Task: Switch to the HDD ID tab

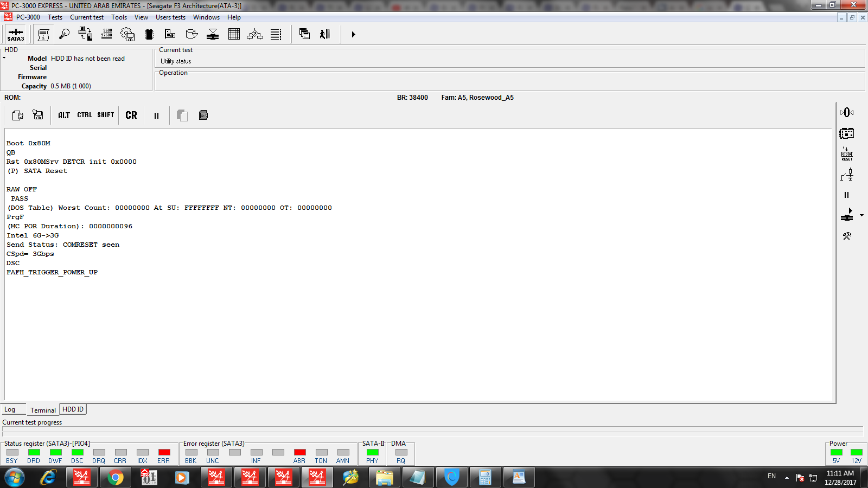Action: pyautogui.click(x=73, y=409)
